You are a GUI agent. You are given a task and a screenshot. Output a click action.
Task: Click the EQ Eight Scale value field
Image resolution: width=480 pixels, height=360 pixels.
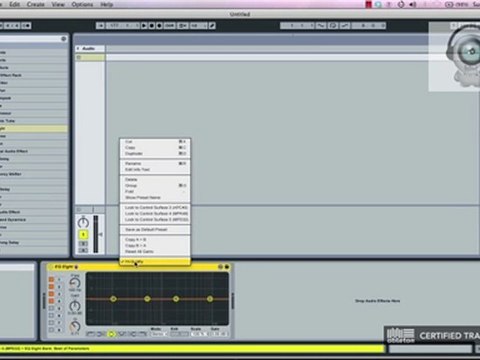[200, 334]
